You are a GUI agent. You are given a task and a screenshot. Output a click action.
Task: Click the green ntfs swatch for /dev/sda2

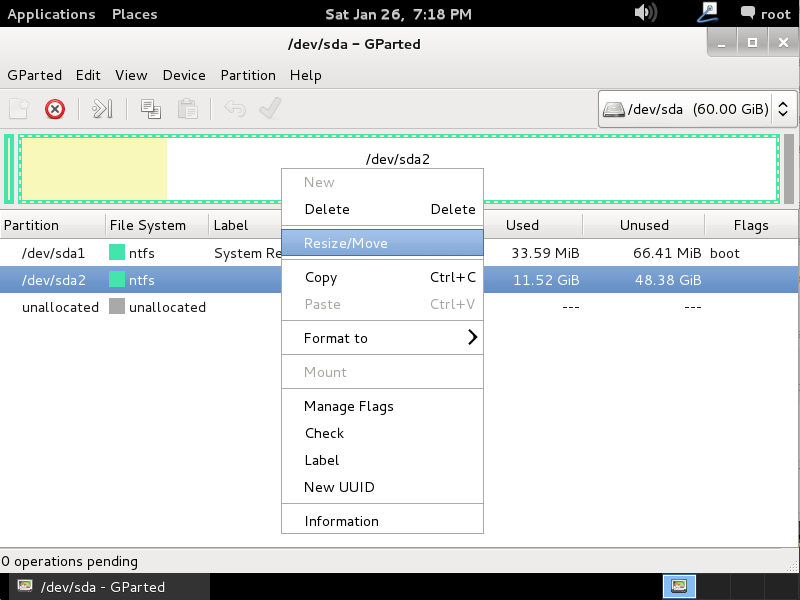[117, 279]
